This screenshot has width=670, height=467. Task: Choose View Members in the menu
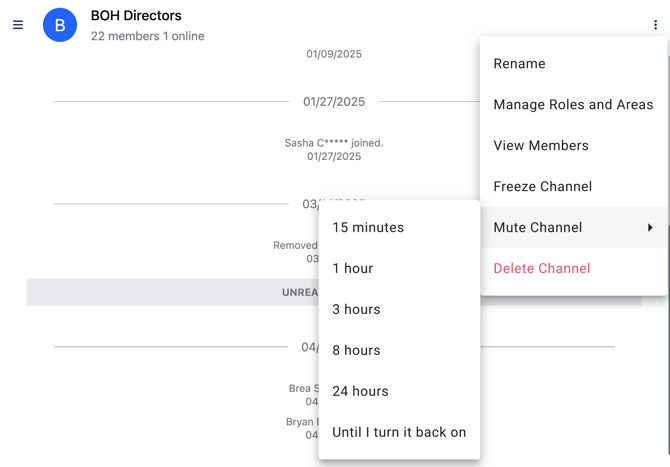point(541,146)
